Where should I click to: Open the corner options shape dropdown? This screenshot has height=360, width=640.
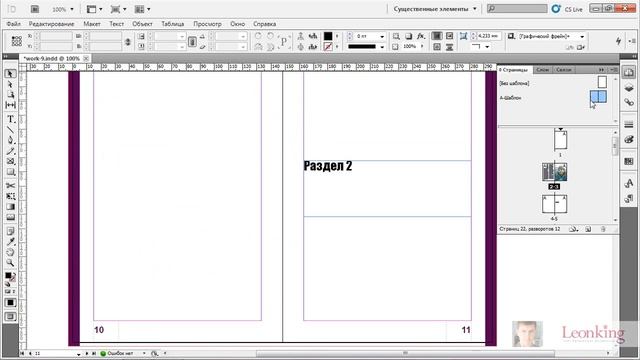[x=487, y=47]
